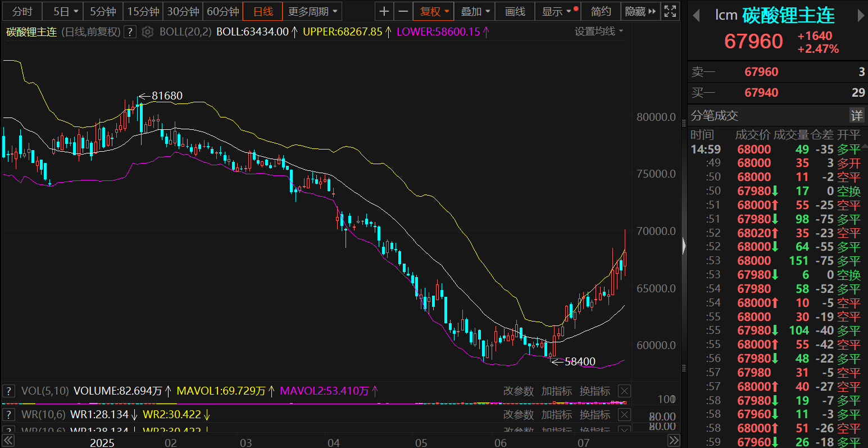
Task: Expand the 更多周期 dropdown
Action: click(x=313, y=11)
